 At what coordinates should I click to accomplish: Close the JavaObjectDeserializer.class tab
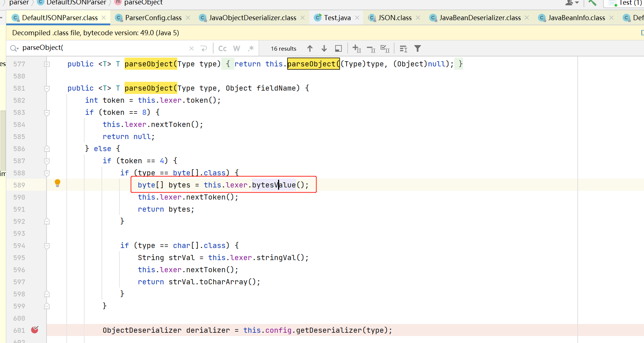pos(303,18)
